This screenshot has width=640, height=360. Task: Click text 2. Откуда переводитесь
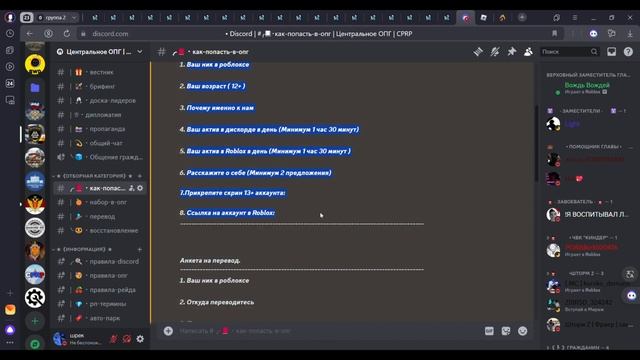coord(217,302)
